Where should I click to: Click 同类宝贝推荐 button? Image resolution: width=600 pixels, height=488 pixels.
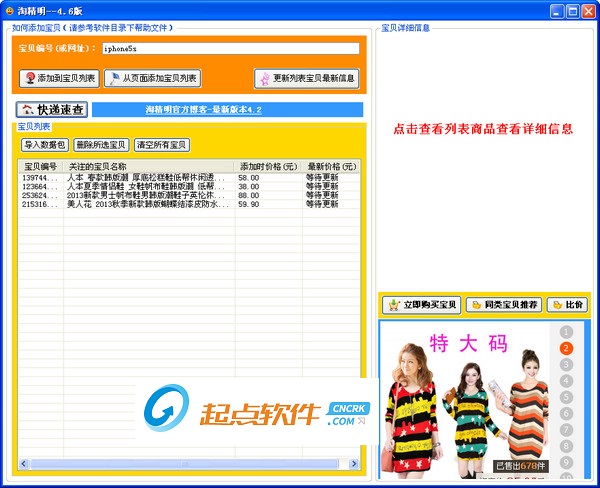click(504, 305)
